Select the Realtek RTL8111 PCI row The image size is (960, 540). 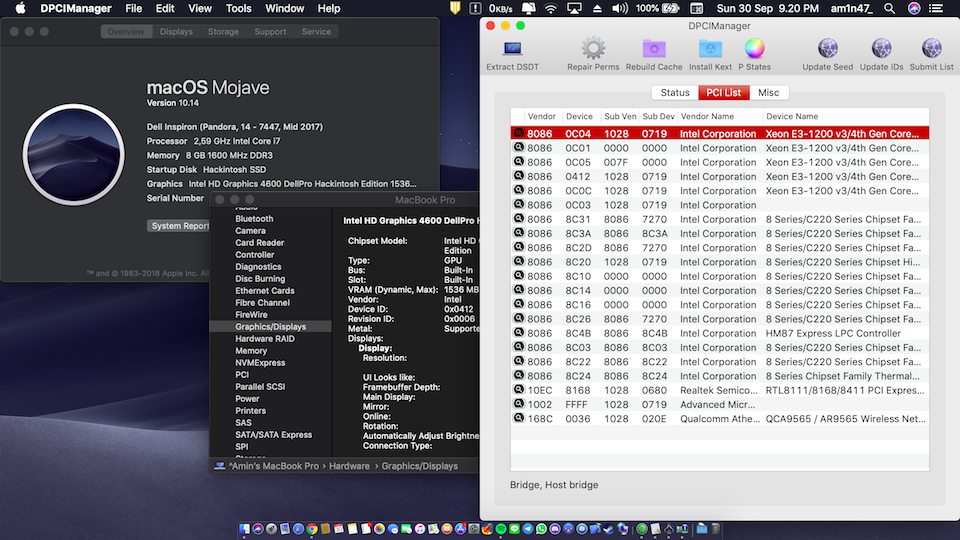pyautogui.click(x=720, y=391)
